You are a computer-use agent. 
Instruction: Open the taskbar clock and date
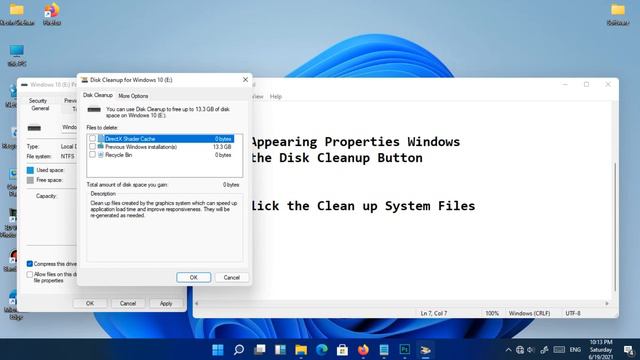point(600,350)
